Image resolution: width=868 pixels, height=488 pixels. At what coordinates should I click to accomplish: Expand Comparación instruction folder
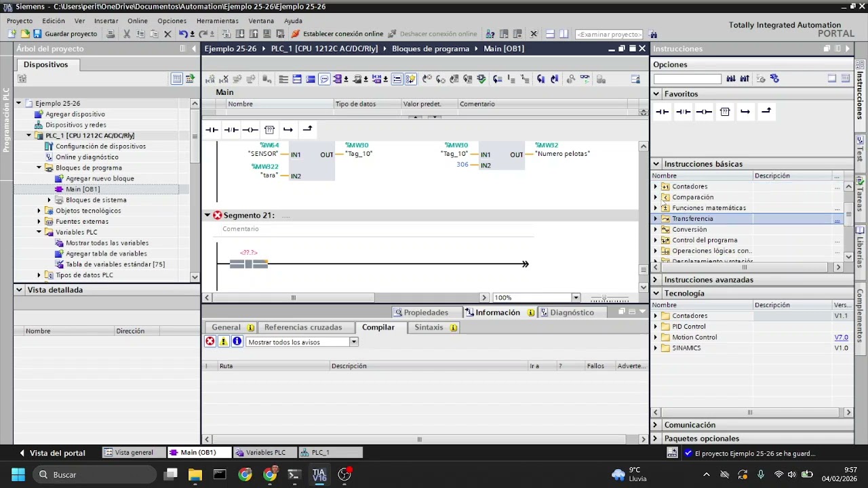pos(656,197)
